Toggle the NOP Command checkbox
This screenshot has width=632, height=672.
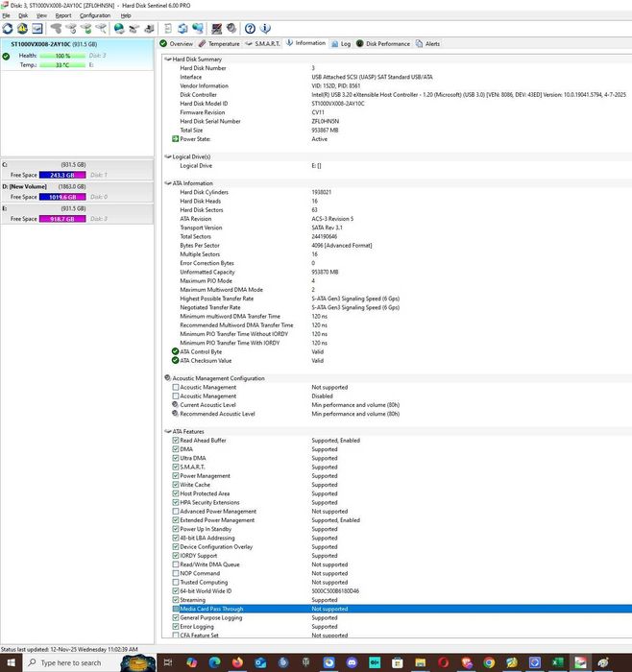pyautogui.click(x=176, y=573)
